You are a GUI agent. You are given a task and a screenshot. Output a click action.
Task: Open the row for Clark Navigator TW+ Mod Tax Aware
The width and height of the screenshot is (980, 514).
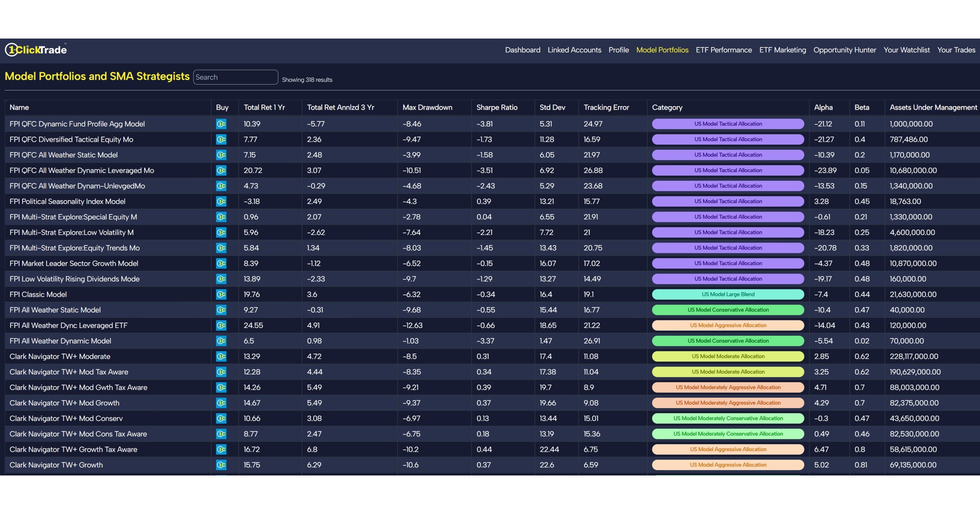[69, 372]
